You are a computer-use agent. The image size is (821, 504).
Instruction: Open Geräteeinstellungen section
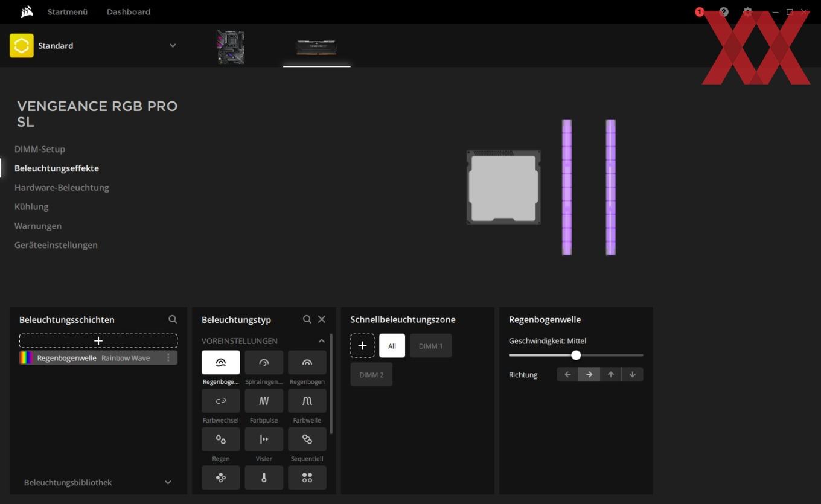coord(56,245)
